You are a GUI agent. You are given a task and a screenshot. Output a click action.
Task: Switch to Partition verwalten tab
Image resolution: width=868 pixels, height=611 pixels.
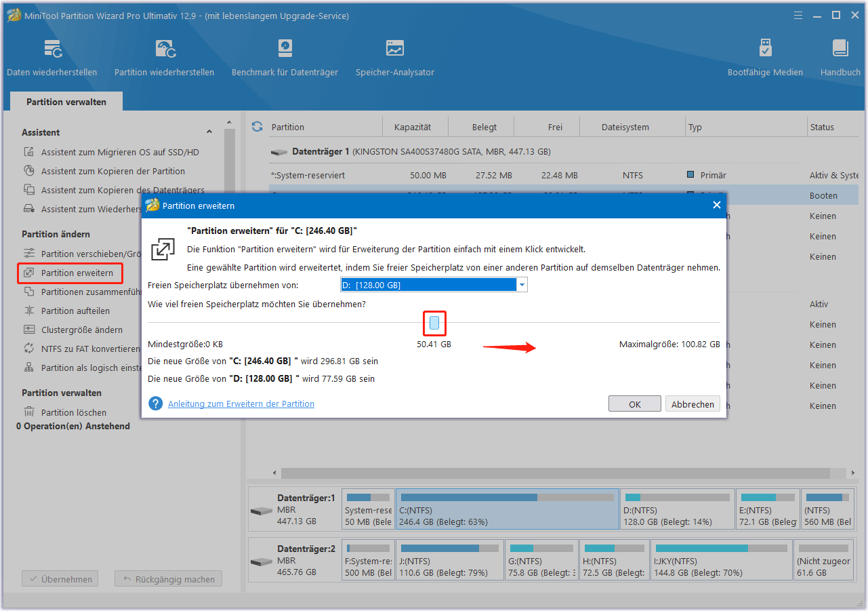point(66,102)
